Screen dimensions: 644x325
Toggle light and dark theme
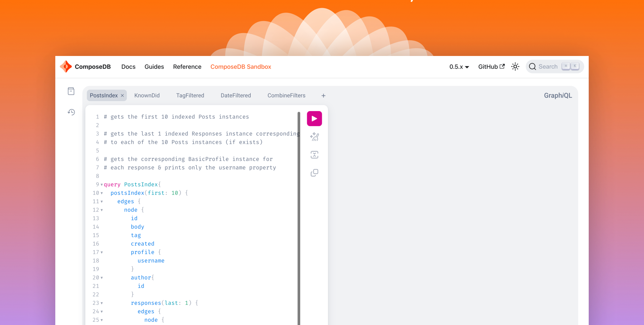tap(515, 67)
